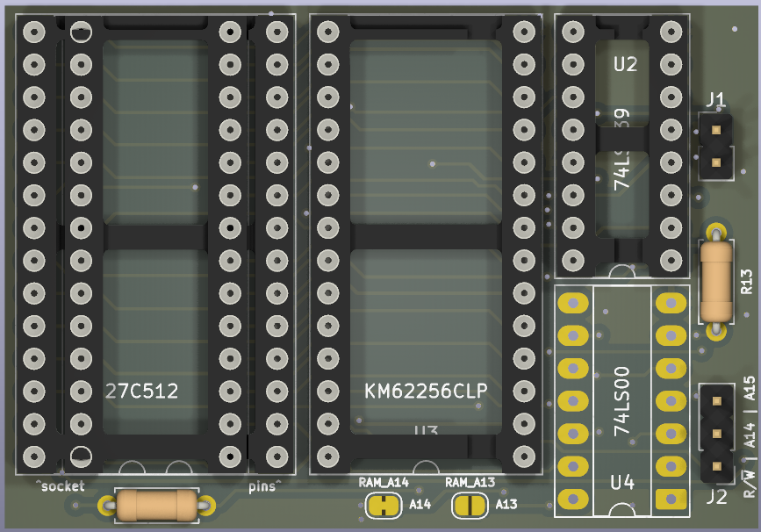
Task: Click the partially hidden U3 designator text
Action: [426, 429]
